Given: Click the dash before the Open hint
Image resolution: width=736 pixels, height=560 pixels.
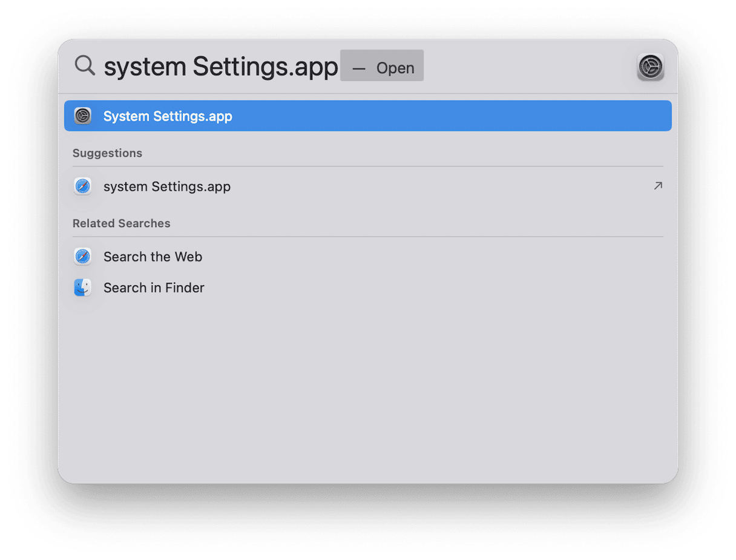Looking at the screenshot, I should (x=359, y=68).
